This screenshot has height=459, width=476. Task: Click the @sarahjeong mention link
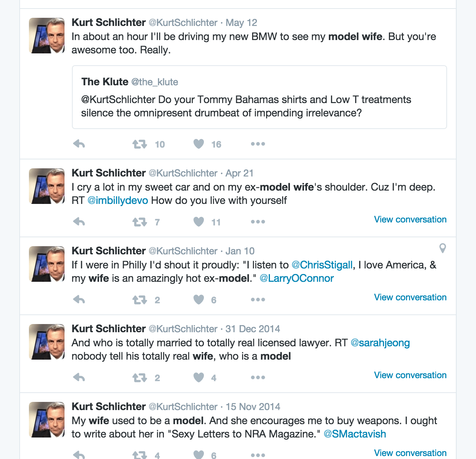pyautogui.click(x=380, y=343)
